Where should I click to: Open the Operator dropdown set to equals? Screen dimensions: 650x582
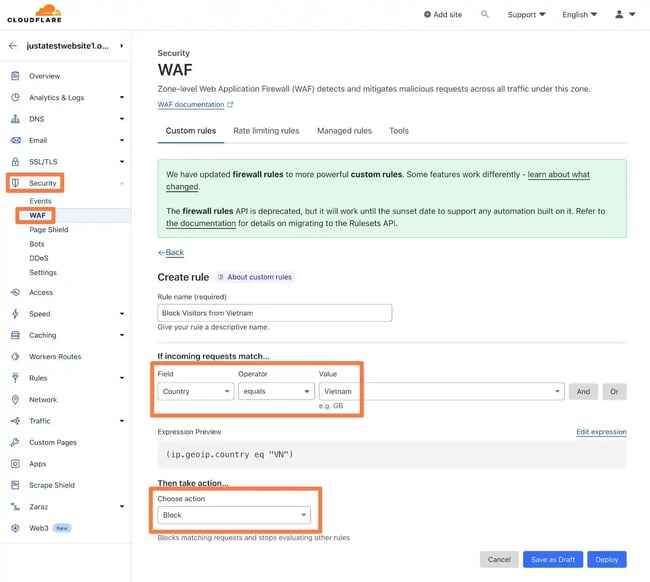click(276, 391)
